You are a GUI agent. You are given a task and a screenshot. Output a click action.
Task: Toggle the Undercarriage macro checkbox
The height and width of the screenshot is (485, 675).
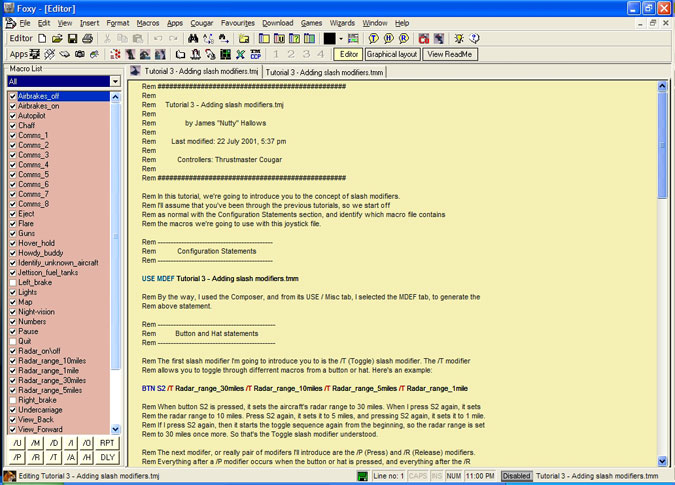13,410
